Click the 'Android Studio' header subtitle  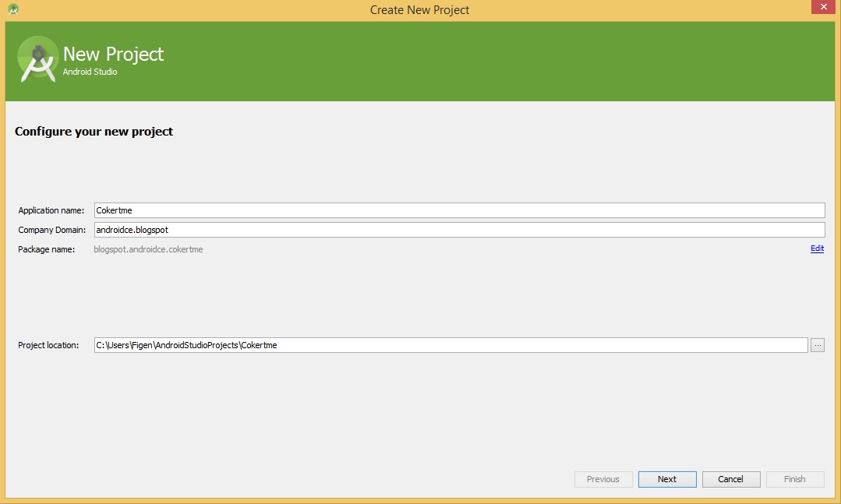coord(90,72)
